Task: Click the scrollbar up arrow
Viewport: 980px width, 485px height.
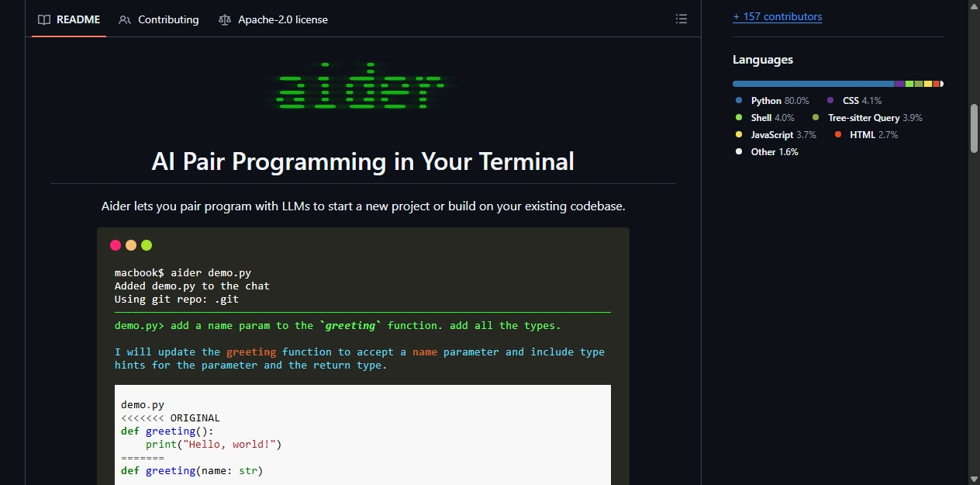Action: coord(974,5)
